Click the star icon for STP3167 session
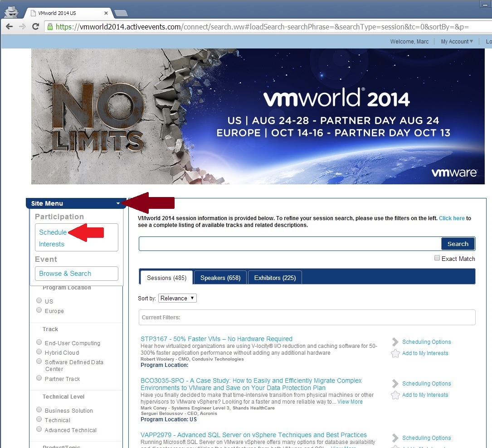The width and height of the screenshot is (492, 448). [x=395, y=354]
